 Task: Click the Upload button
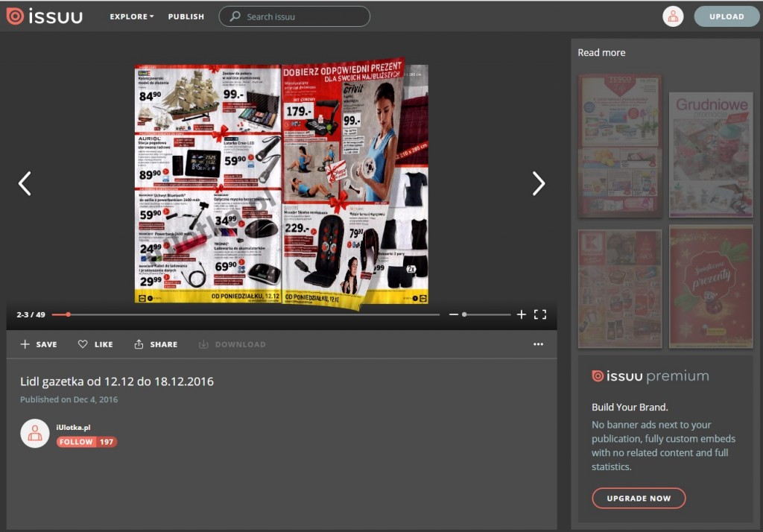[726, 16]
